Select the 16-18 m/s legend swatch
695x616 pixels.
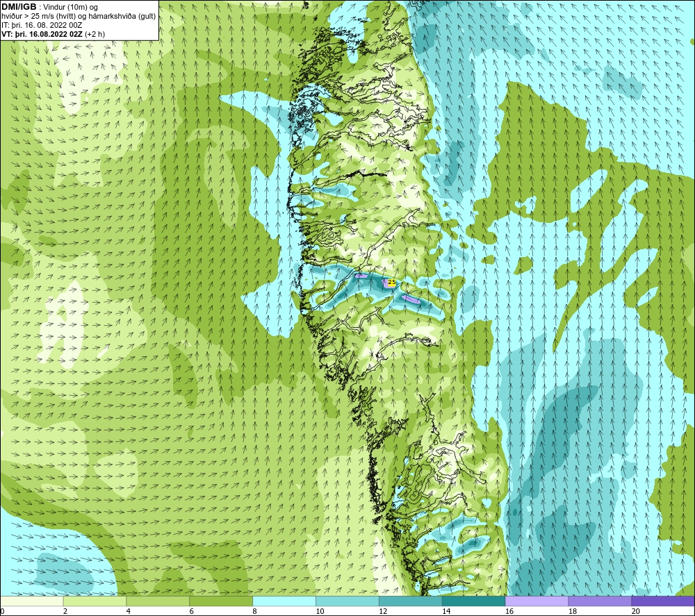[x=537, y=601]
